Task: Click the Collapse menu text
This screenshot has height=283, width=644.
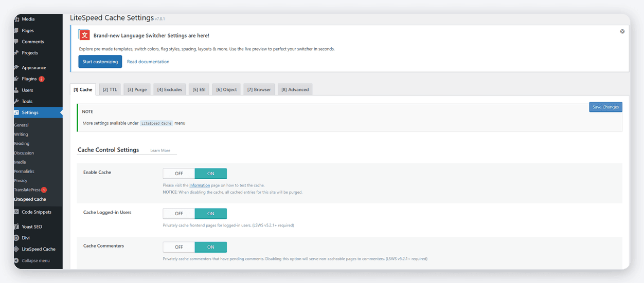Action: pyautogui.click(x=35, y=260)
